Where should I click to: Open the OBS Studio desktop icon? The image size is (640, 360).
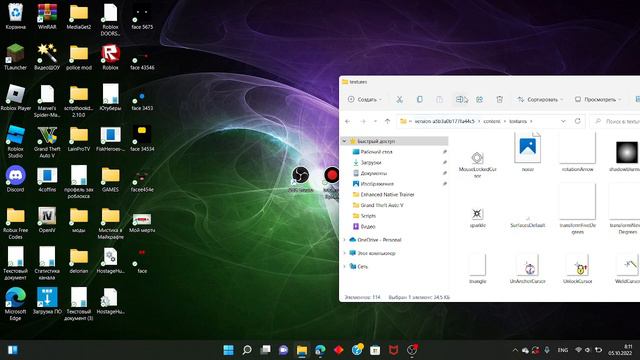tap(301, 179)
